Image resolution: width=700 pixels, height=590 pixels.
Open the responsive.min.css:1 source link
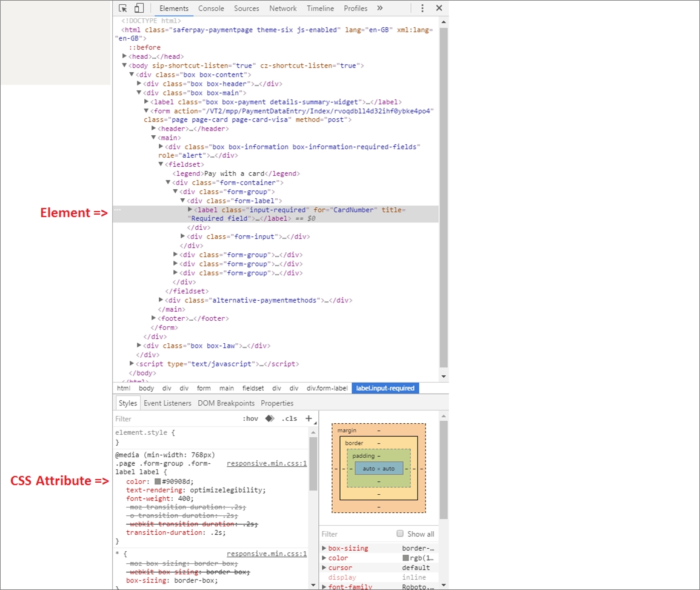click(267, 463)
